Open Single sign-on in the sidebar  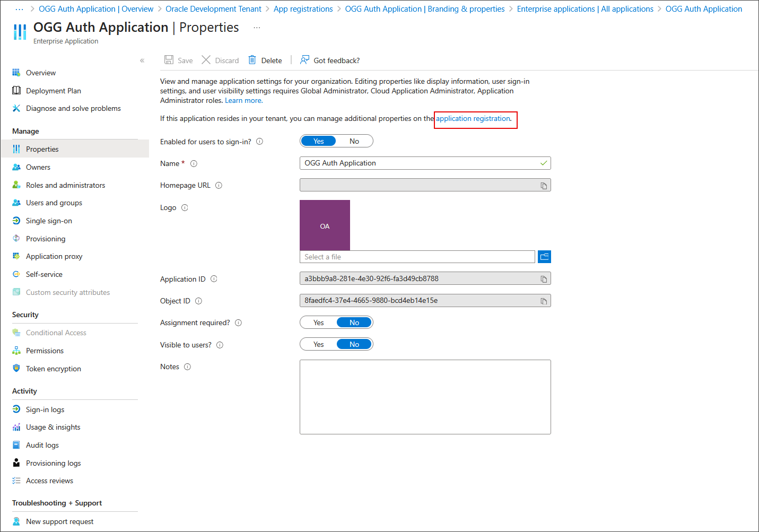(49, 221)
